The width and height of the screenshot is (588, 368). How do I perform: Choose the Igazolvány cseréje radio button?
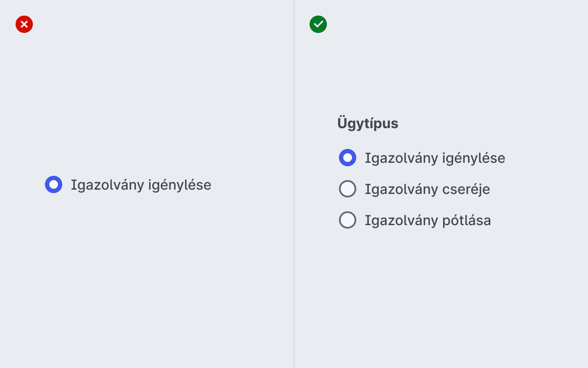point(348,189)
